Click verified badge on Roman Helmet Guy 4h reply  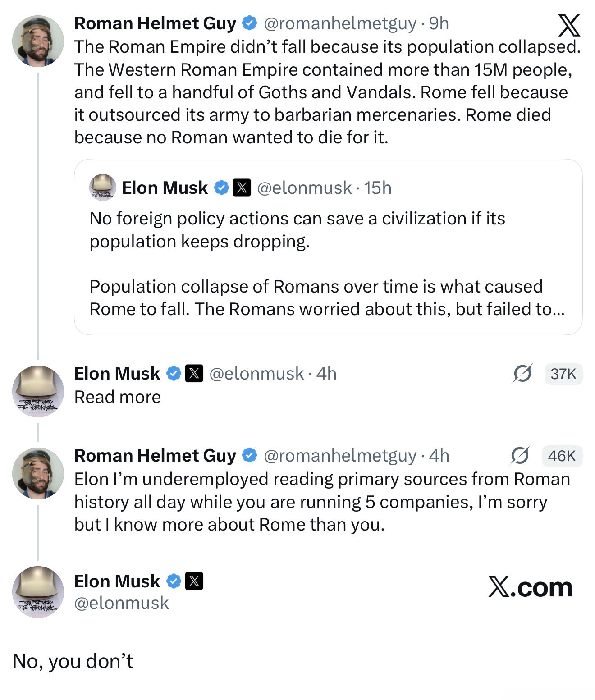click(249, 455)
